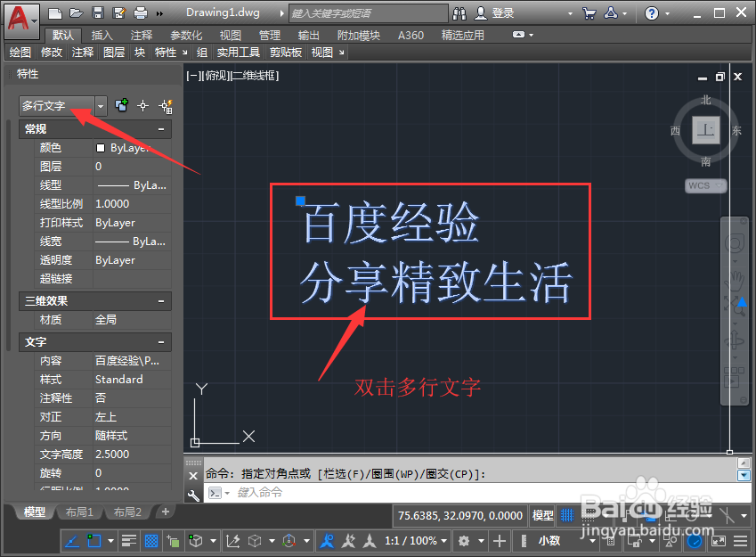This screenshot has height=557, width=756.
Task: Open the 多行文字 object type dropdown
Action: [x=99, y=105]
